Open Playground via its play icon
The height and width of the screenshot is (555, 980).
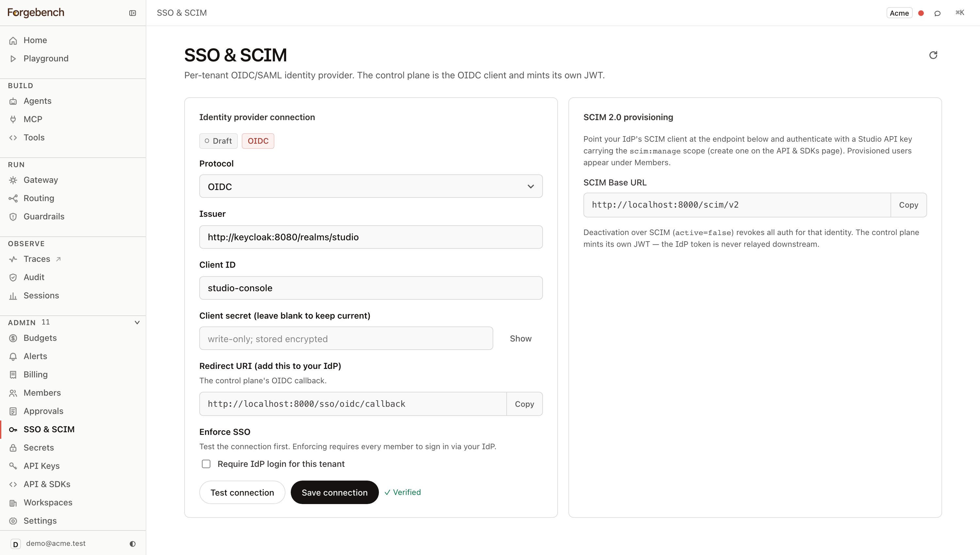click(x=13, y=59)
